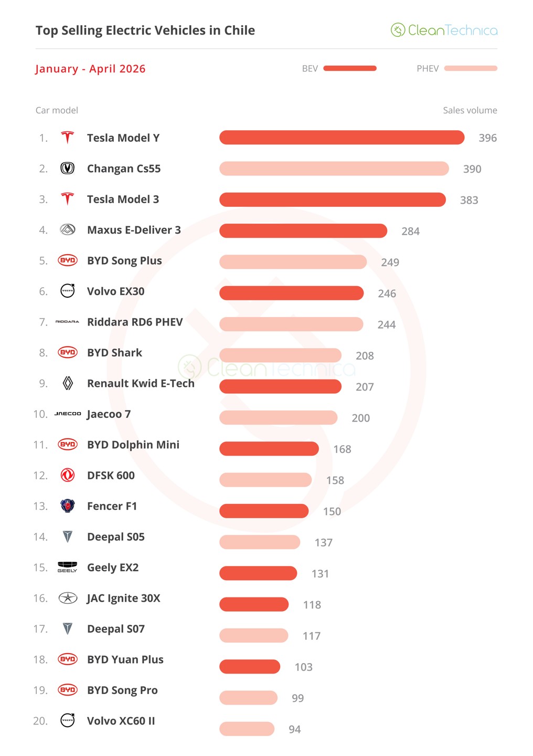Click the JAC star logo
Image resolution: width=533 pixels, height=756 pixels.
coord(67,597)
